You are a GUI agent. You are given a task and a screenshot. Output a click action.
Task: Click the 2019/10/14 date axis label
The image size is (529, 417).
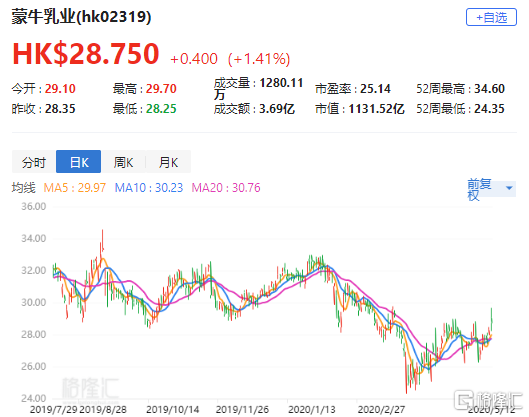click(x=172, y=410)
